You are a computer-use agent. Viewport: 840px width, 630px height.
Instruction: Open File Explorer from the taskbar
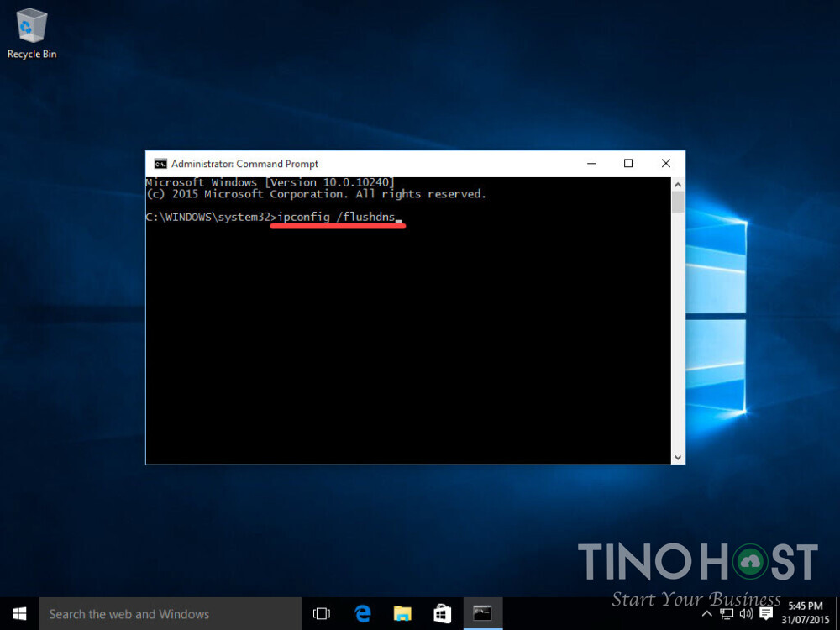coord(402,614)
